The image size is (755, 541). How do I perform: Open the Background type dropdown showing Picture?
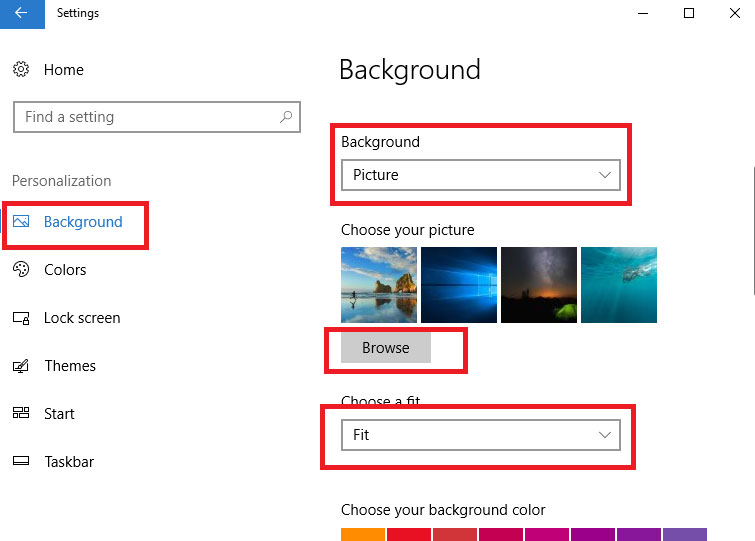pyautogui.click(x=480, y=175)
